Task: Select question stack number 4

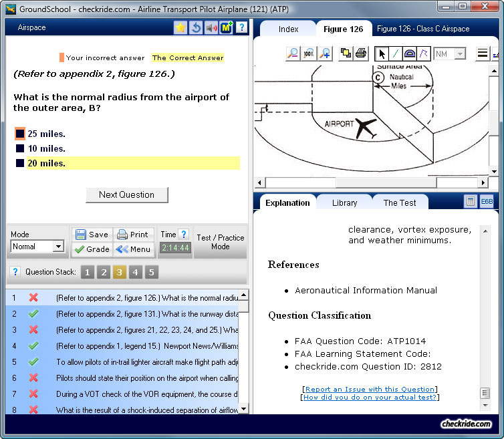Action: [135, 272]
